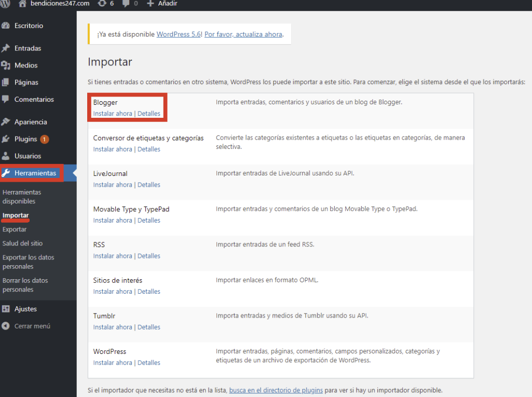Click the Herramientas wrench icon
Viewport: 532px width, 397px height.
coord(5,173)
